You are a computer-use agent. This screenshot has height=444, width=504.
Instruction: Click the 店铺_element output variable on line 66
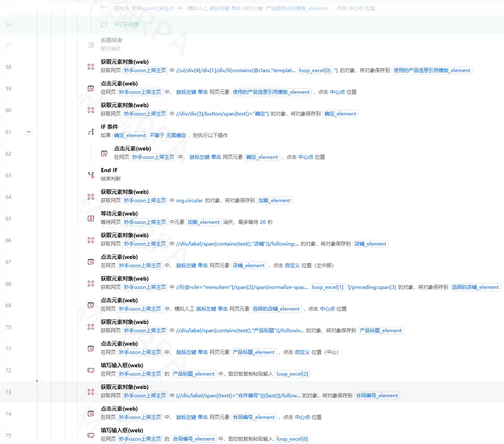coord(371,244)
